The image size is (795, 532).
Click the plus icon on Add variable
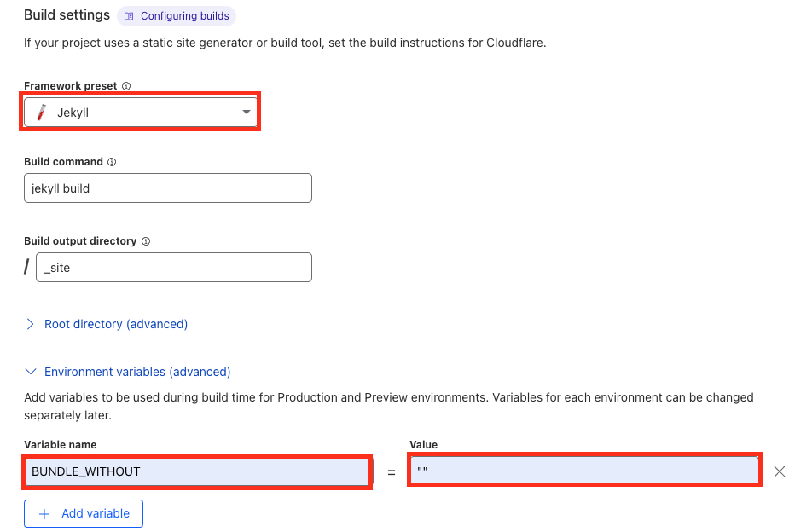point(44,514)
